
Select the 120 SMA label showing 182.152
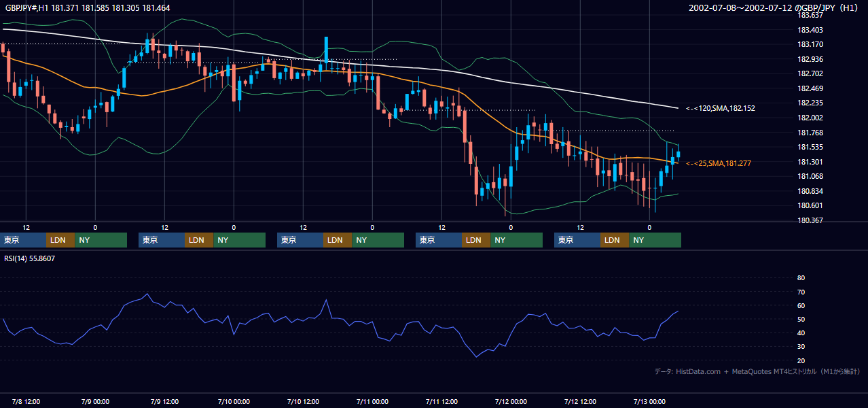tap(721, 108)
